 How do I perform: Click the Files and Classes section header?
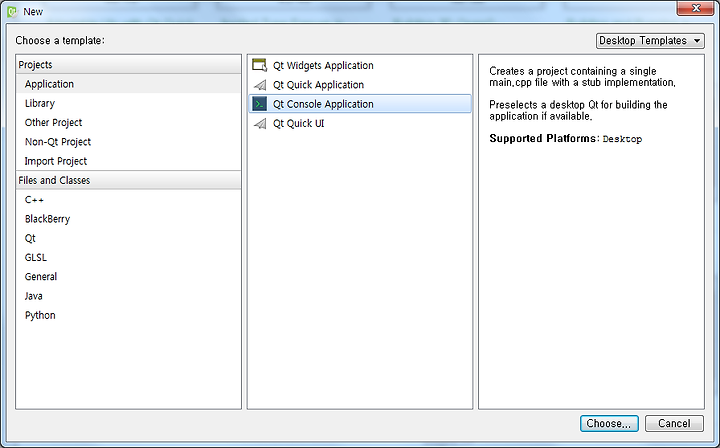point(128,180)
